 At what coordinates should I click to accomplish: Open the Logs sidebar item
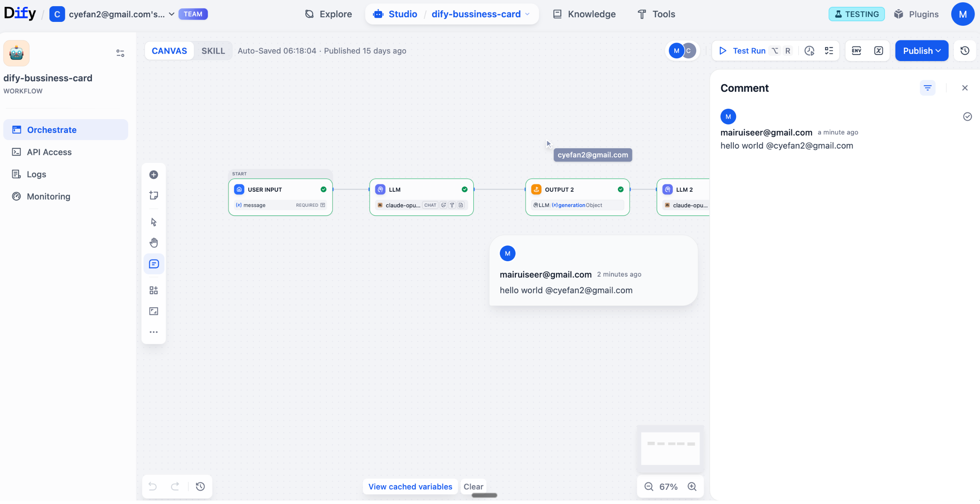[37, 174]
